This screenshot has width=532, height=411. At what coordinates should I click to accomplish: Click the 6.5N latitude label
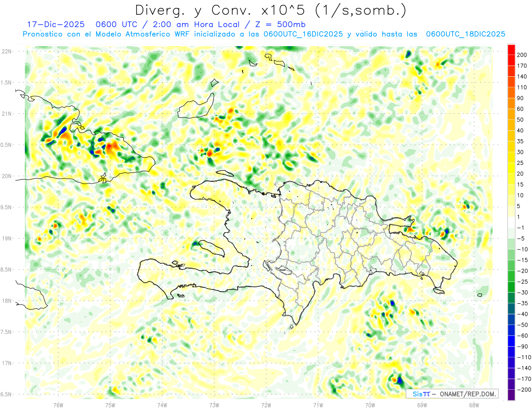pyautogui.click(x=6, y=394)
